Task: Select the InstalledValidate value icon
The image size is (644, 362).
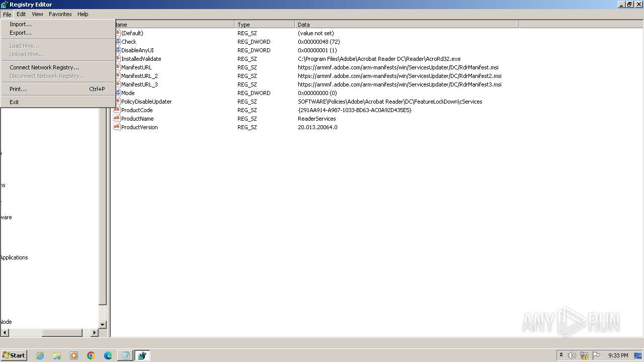Action: pos(118,59)
